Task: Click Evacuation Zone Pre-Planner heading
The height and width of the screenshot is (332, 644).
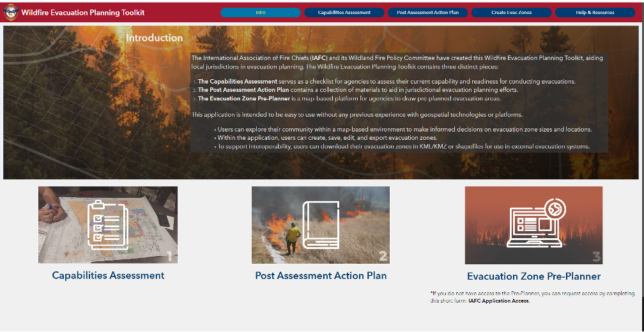Action: tap(533, 276)
